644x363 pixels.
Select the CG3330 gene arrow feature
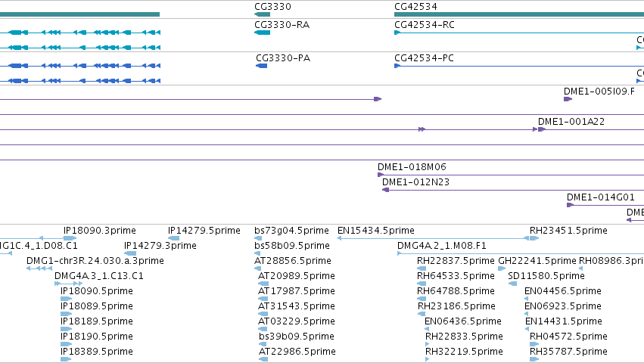(x=262, y=14)
